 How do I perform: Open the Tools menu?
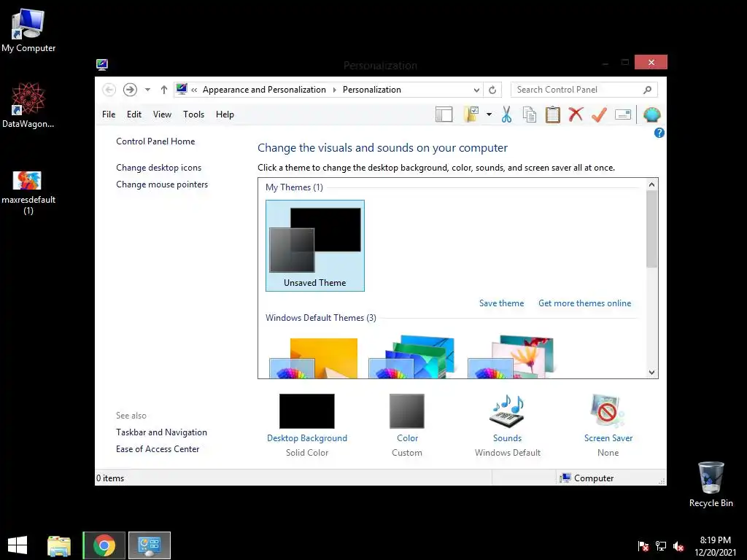pos(193,114)
